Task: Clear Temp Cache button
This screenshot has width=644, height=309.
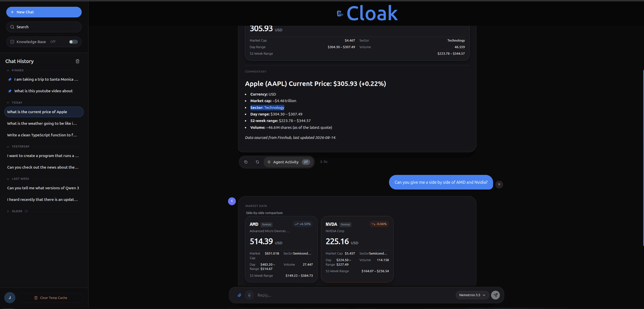Action: point(51,298)
